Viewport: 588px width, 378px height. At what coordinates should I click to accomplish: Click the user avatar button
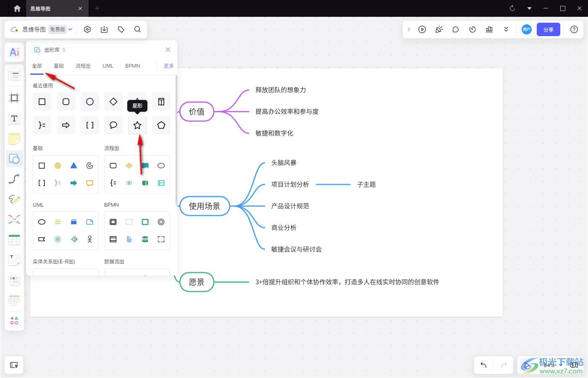(x=527, y=29)
